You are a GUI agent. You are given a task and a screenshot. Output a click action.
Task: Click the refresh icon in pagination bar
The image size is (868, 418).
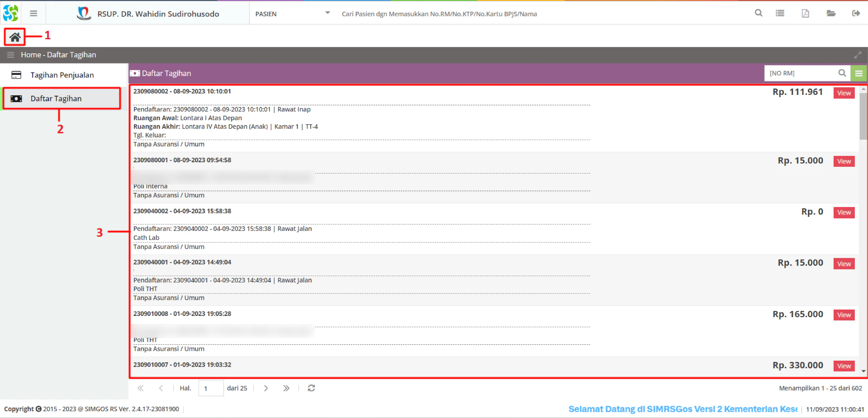311,388
